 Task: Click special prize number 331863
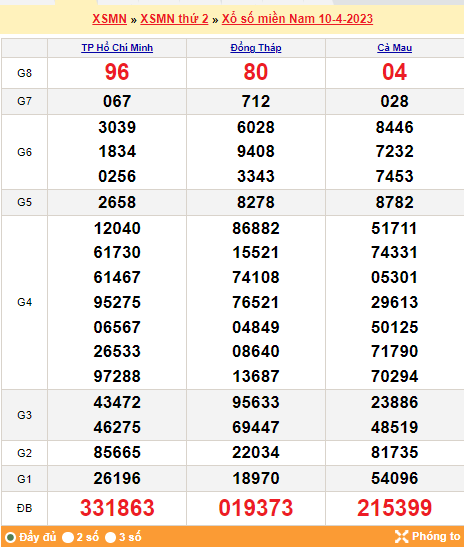(117, 508)
